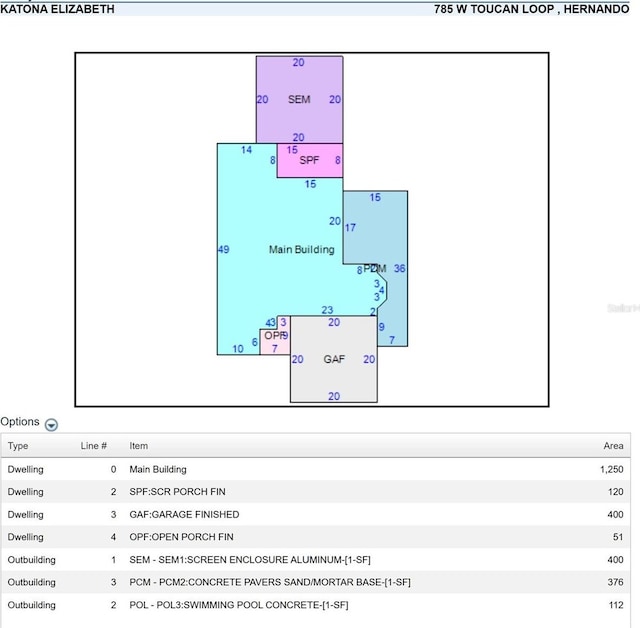Expand the Options dropdown arrow

pyautogui.click(x=51, y=425)
